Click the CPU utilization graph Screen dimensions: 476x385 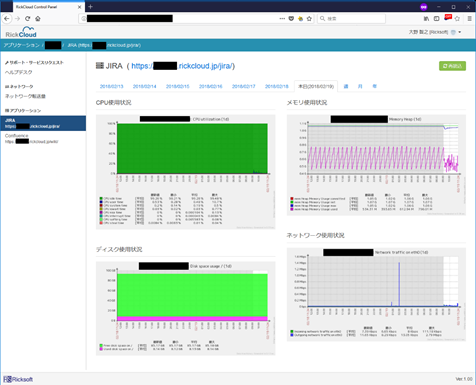tap(186, 172)
